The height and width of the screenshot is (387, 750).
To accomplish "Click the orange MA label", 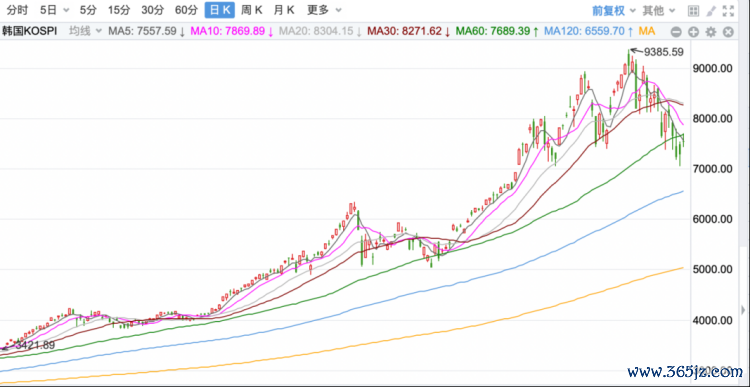I will click(x=647, y=32).
